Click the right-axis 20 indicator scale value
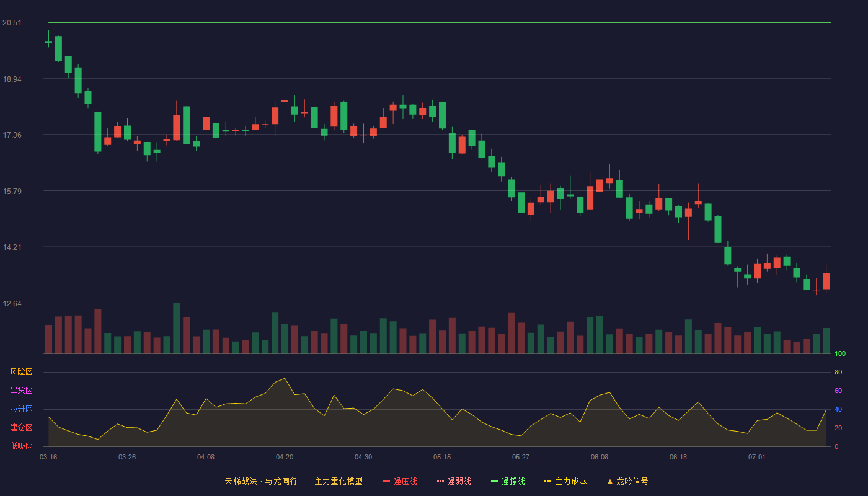The height and width of the screenshot is (496, 868). [x=838, y=428]
